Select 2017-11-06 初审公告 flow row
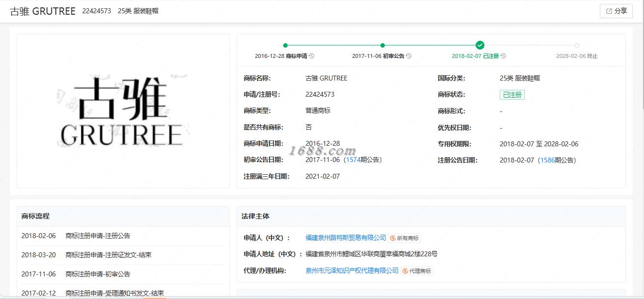This screenshot has height=299, width=644. pos(123,274)
